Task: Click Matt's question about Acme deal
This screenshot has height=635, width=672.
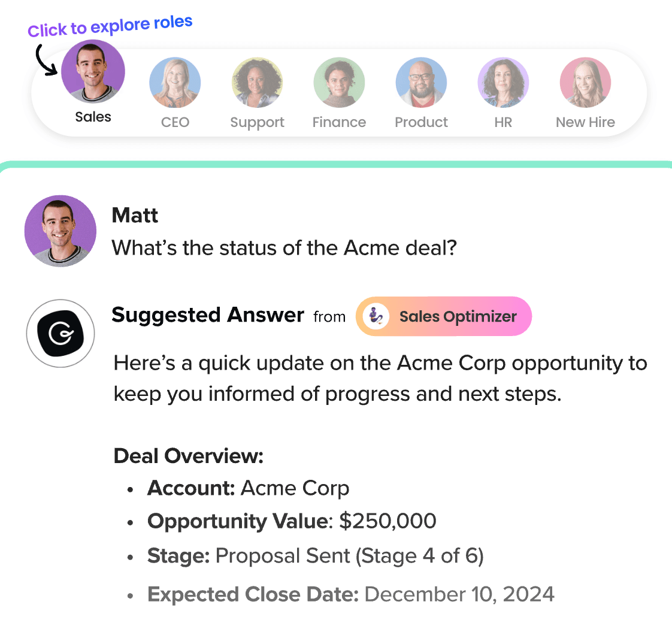Action: pyautogui.click(x=284, y=247)
